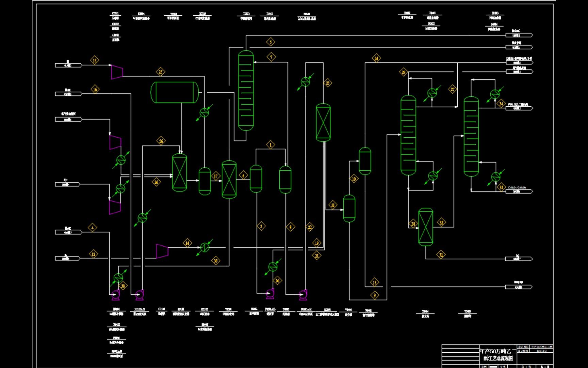
Task: Select the condenser above stream 34
Action: (x=495, y=94)
